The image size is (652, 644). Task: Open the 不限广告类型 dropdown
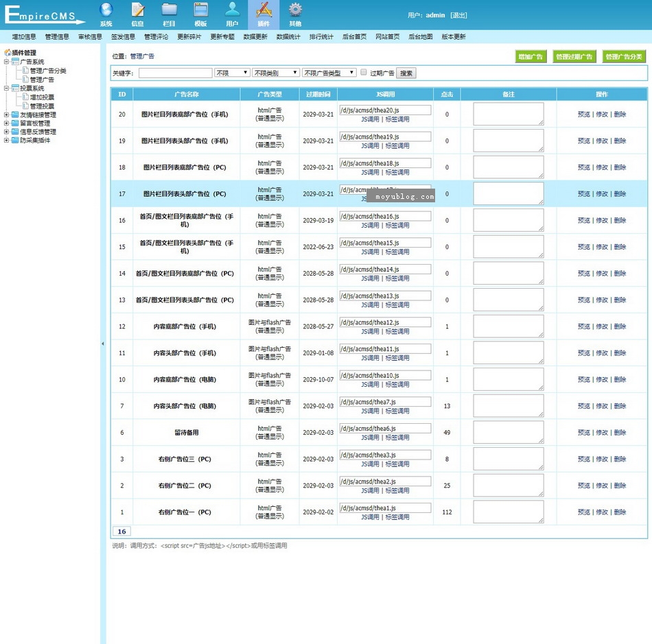(x=329, y=73)
